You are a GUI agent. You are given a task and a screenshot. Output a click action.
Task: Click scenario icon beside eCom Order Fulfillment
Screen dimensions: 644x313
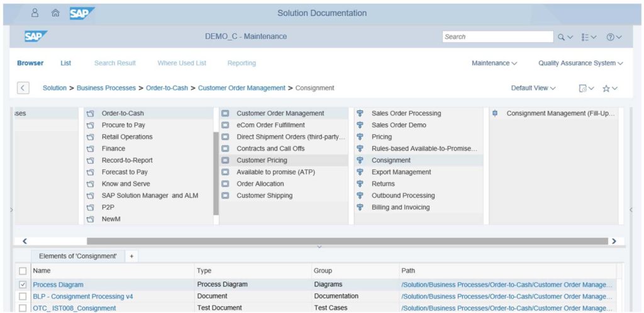pyautogui.click(x=225, y=125)
